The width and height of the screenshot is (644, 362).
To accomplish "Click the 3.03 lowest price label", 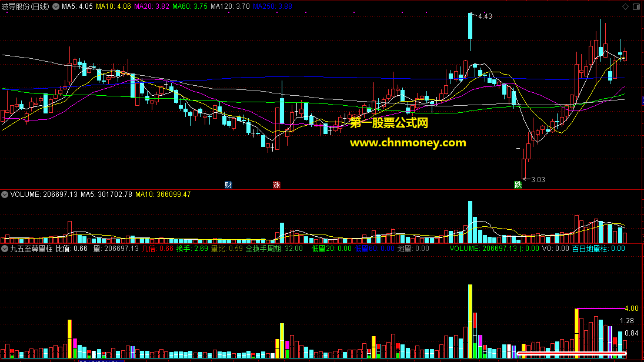I will click(538, 180).
